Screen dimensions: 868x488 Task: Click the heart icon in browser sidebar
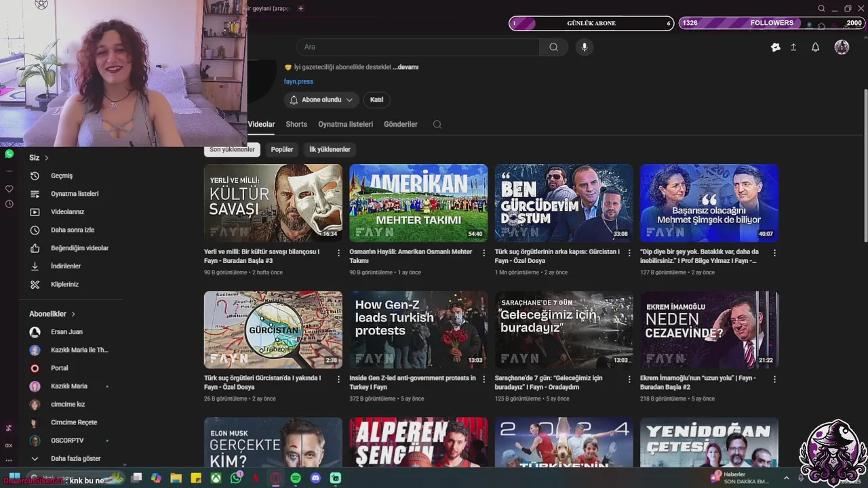[x=9, y=188]
